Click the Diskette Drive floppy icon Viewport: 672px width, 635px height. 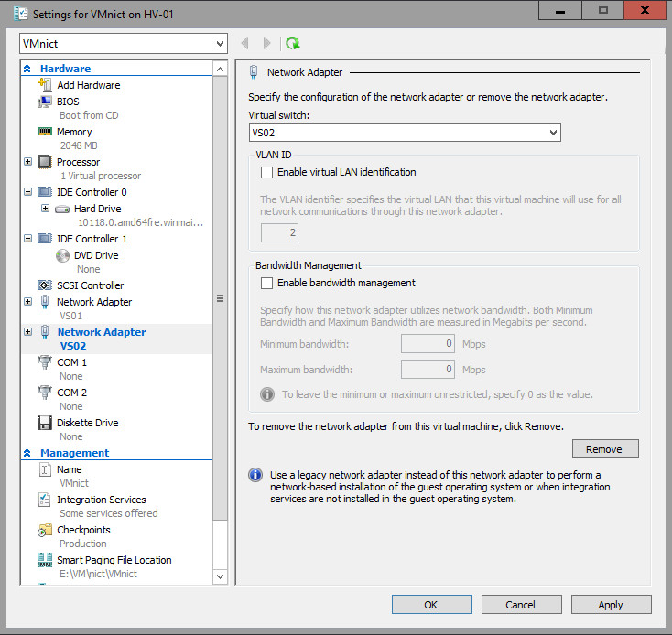coord(45,423)
